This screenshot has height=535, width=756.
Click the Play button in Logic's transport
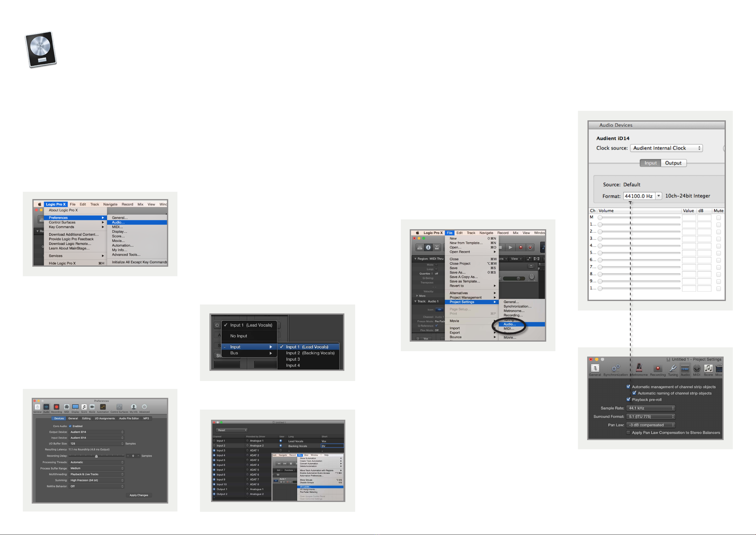[x=510, y=247]
